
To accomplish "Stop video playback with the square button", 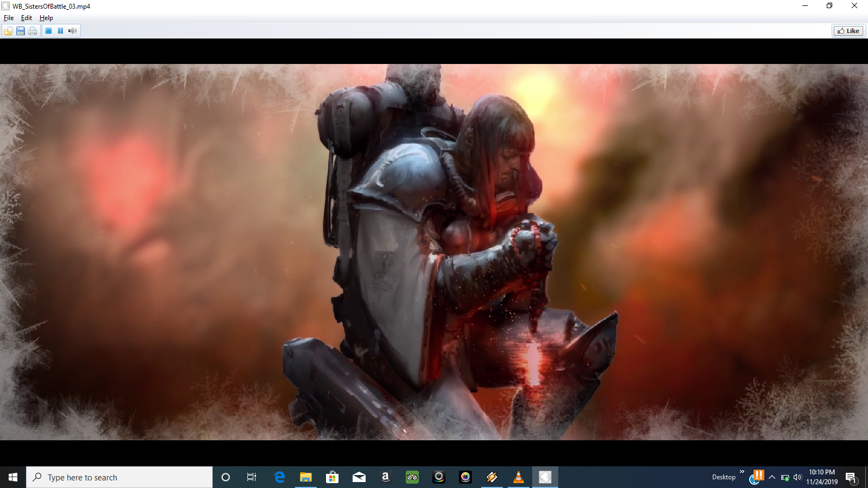I will click(48, 31).
